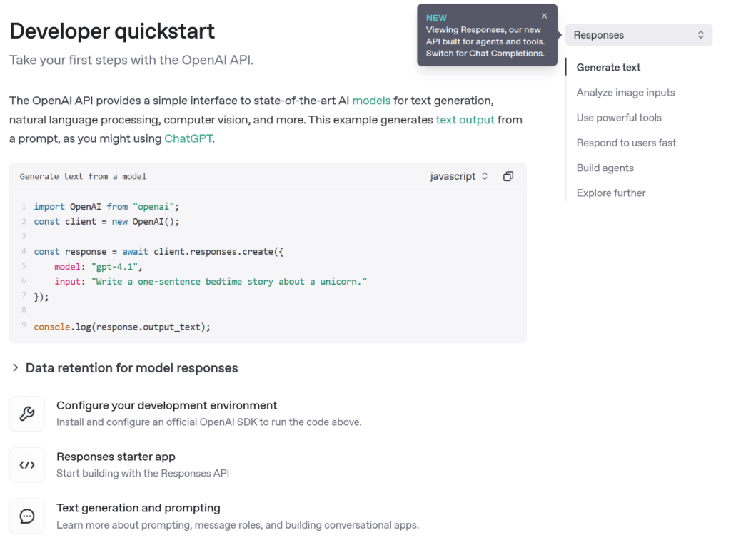This screenshot has width=731, height=560.
Task: Follow the ChatGPT link
Action: (188, 138)
